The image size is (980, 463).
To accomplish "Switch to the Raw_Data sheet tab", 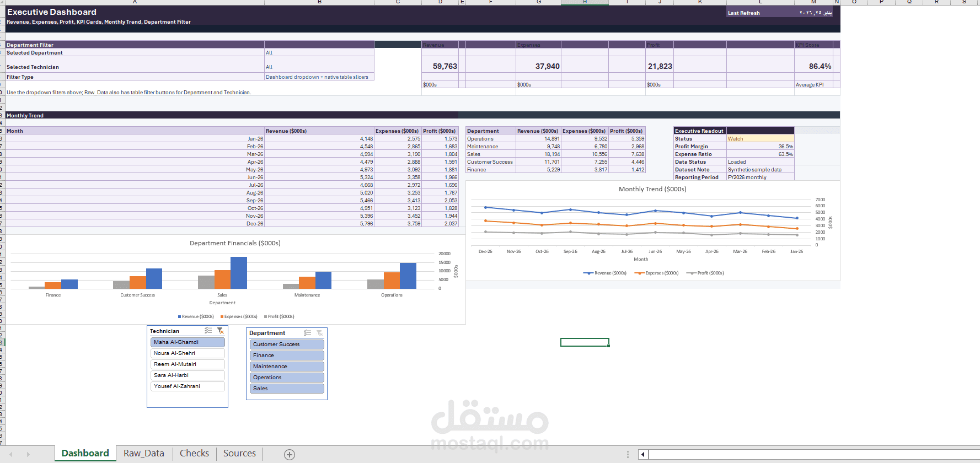I will [x=144, y=453].
